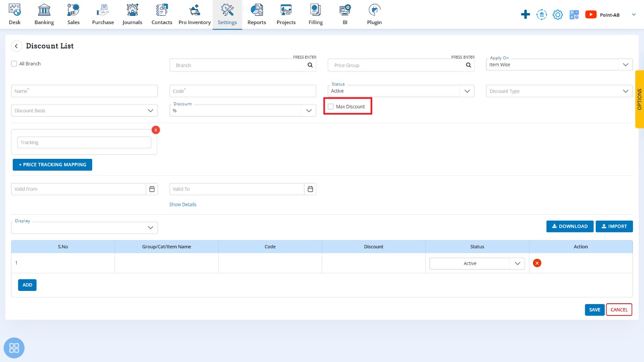
Task: Enable the Max Discount checkbox
Action: tap(331, 107)
